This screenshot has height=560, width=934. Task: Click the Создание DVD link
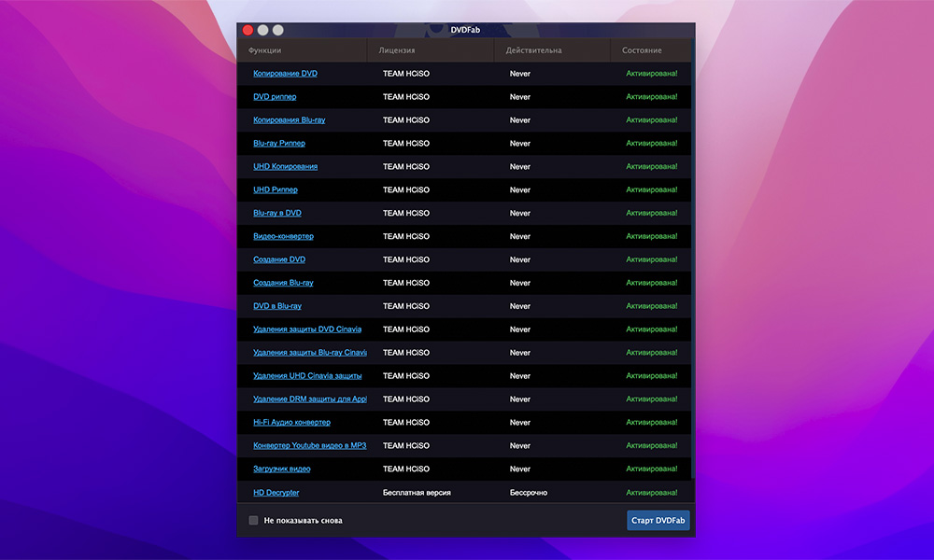click(x=278, y=260)
